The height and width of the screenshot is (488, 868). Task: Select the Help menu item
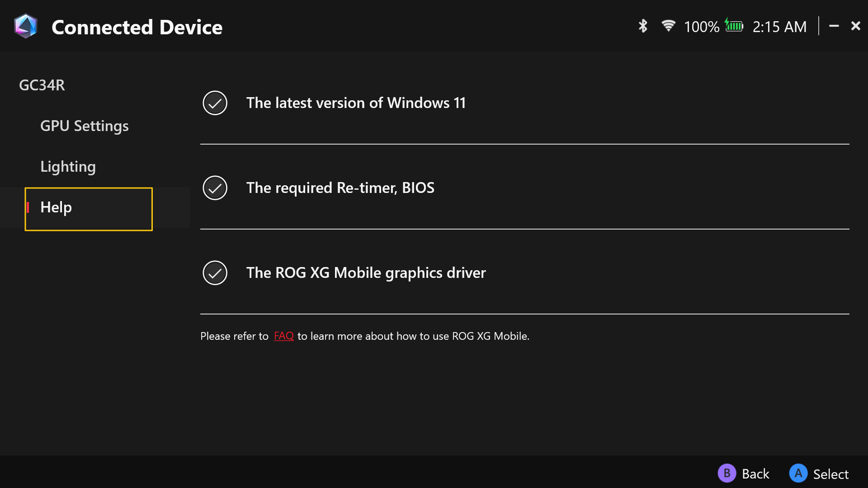coord(89,209)
